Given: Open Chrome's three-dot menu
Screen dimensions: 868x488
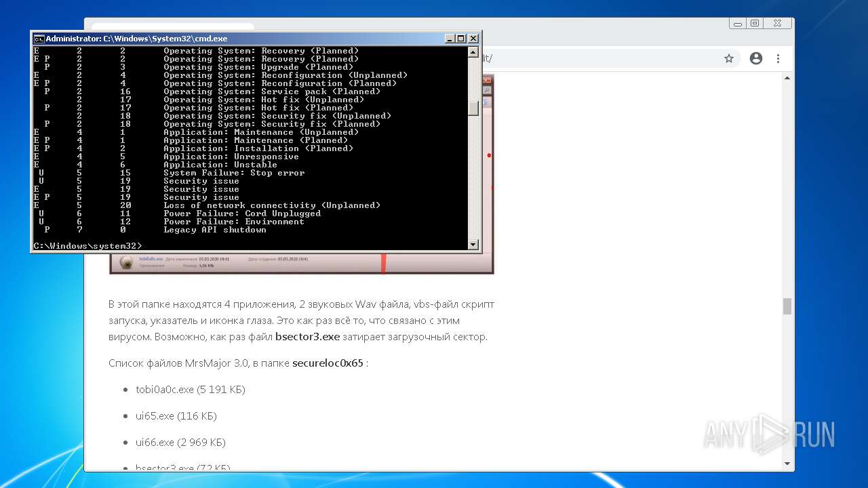Looking at the screenshot, I should pyautogui.click(x=778, y=58).
